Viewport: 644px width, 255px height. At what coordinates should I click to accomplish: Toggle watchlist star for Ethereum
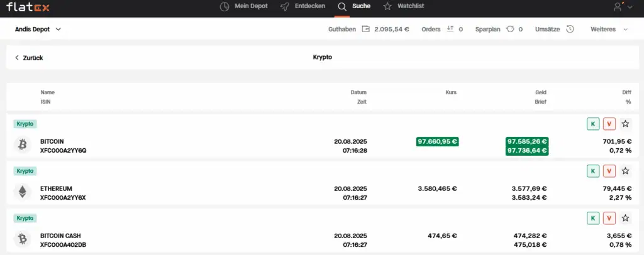[625, 171]
